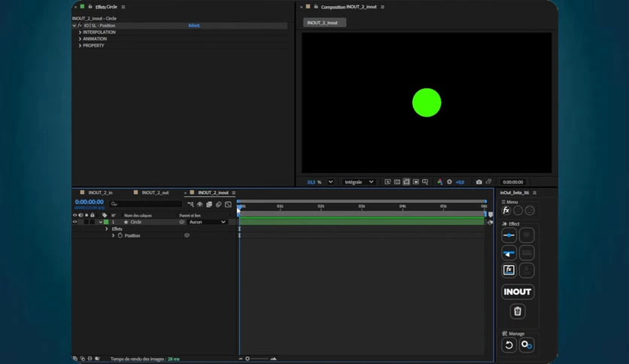Collapse the IO | SL - Position effect
Screen dimensions: 629x364
click(74, 26)
